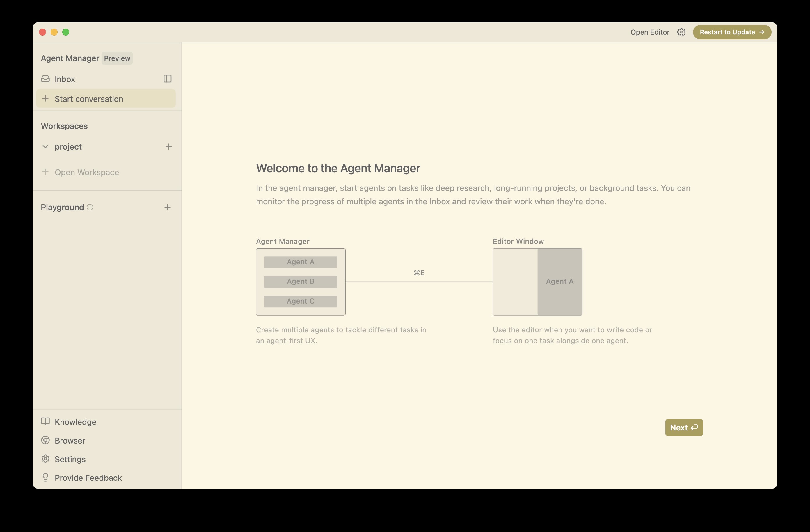Click the Provide Feedback lightbulb icon
The width and height of the screenshot is (810, 532).
pos(45,477)
